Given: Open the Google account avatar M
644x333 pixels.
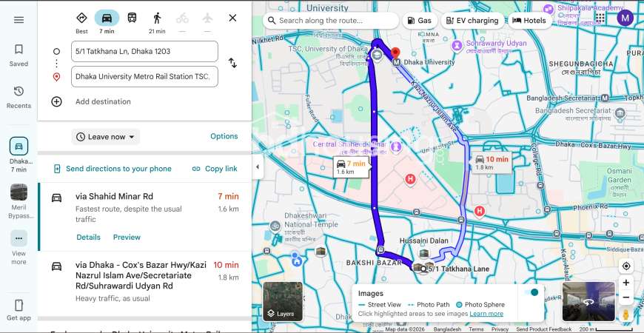Looking at the screenshot, I should click(x=625, y=18).
